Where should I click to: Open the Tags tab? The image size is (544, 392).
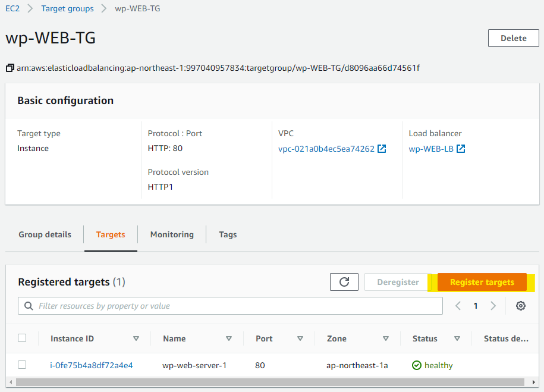pyautogui.click(x=228, y=235)
